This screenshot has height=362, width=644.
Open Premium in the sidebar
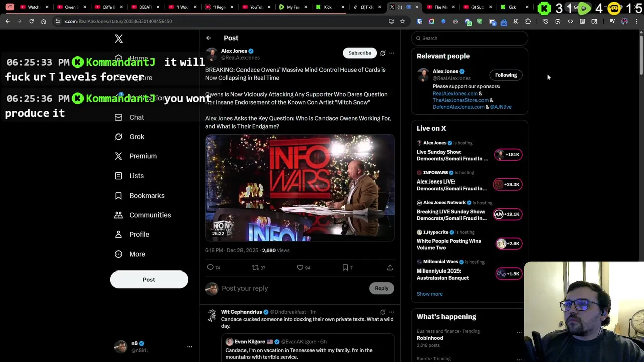[x=136, y=156]
